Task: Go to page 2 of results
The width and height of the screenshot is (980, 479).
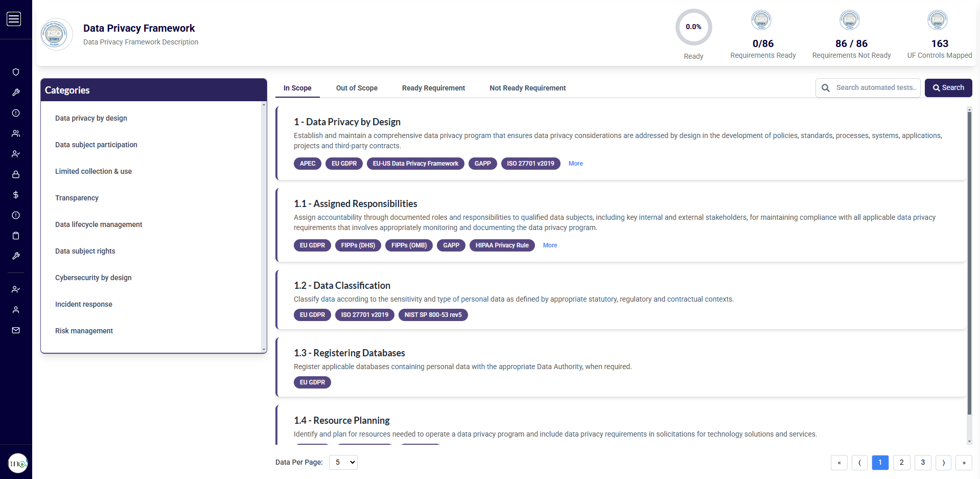Action: 901,462
